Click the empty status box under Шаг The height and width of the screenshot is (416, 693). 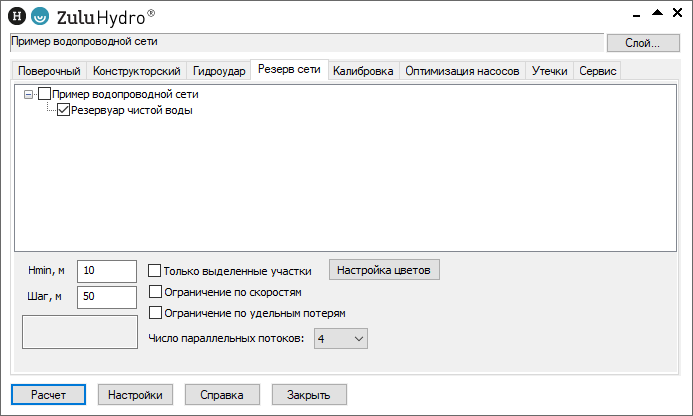80,332
